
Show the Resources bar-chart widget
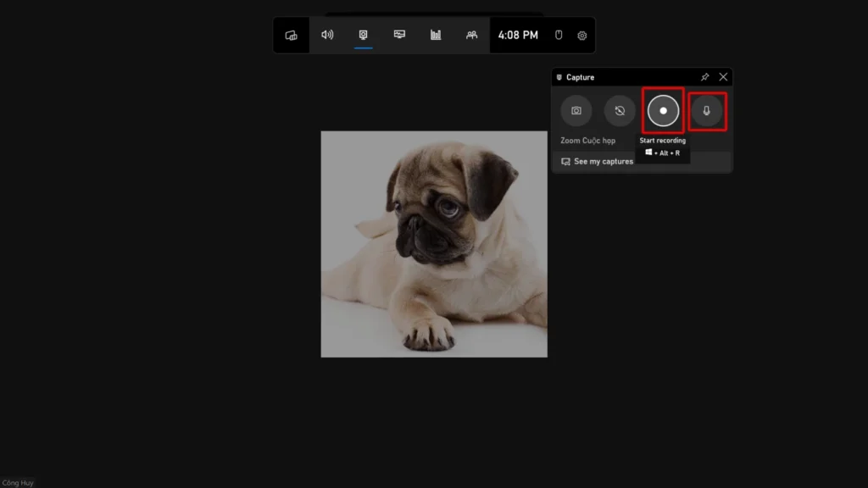point(436,35)
